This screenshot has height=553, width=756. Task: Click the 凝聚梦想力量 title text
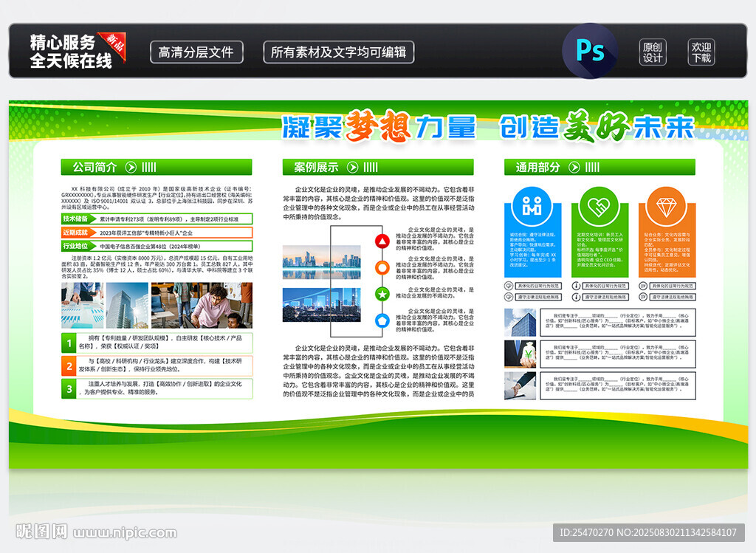[379, 126]
